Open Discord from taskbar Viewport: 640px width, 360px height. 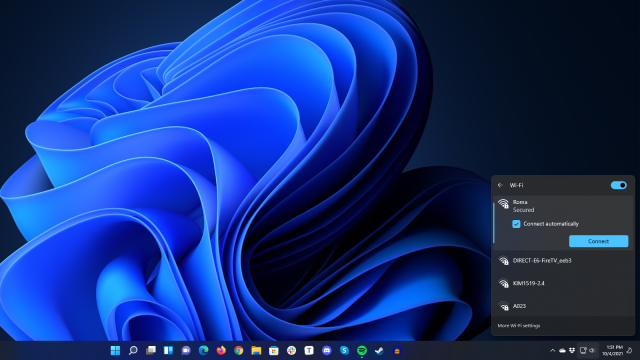click(327, 350)
